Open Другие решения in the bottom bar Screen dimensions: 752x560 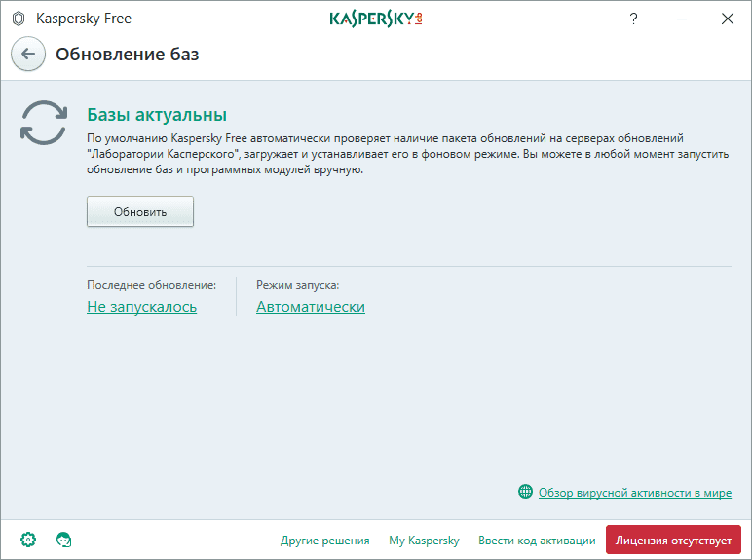[x=324, y=541]
